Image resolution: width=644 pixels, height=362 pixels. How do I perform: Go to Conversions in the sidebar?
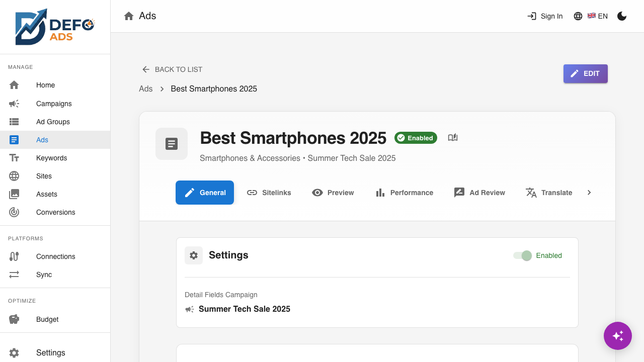(x=55, y=212)
